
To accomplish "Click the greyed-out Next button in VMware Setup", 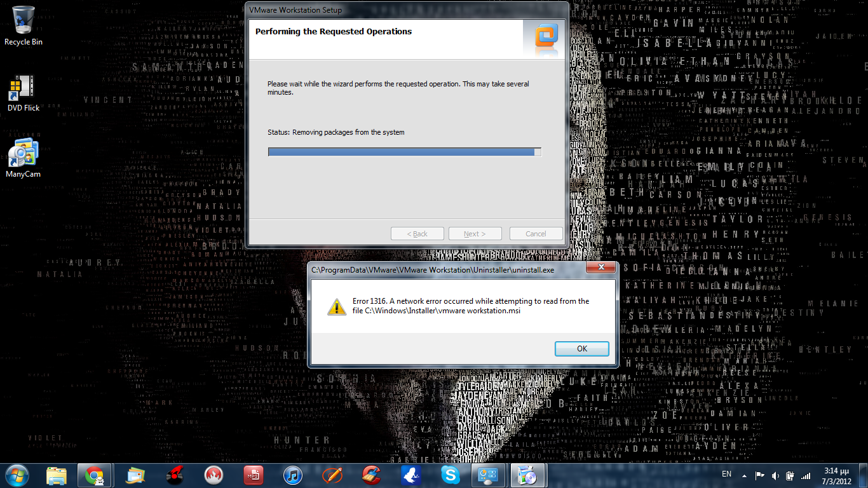I will 475,233.
